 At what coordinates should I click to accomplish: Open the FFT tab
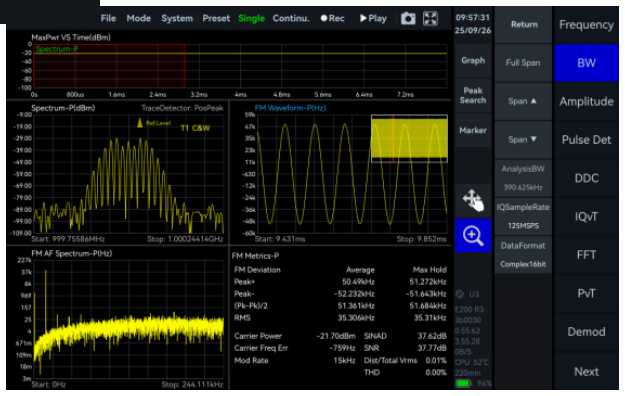tap(586, 254)
